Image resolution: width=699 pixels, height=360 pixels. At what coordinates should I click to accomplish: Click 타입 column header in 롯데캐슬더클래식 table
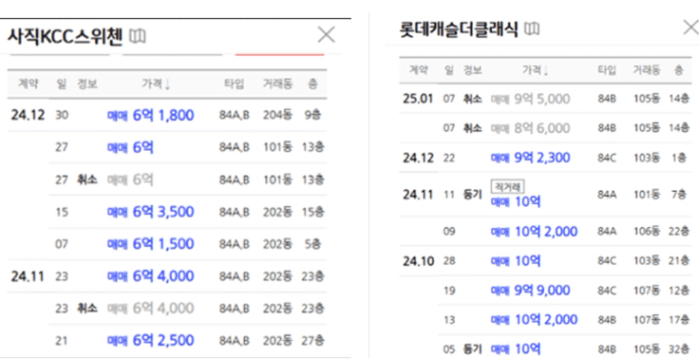coord(607,70)
